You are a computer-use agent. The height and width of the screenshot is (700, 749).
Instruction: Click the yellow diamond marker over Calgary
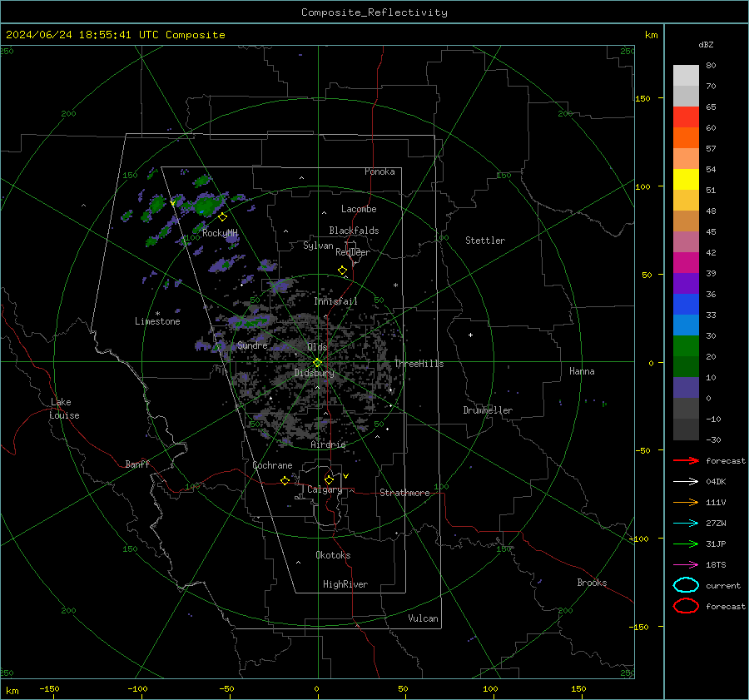[329, 479]
